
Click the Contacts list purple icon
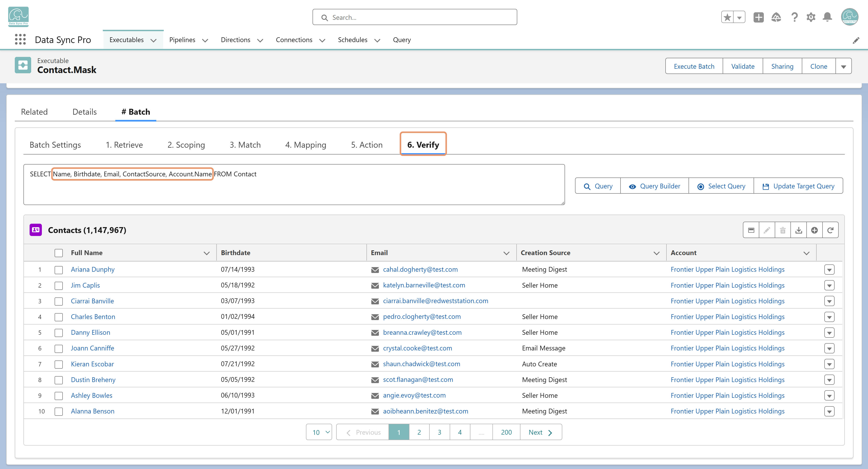[36, 230]
